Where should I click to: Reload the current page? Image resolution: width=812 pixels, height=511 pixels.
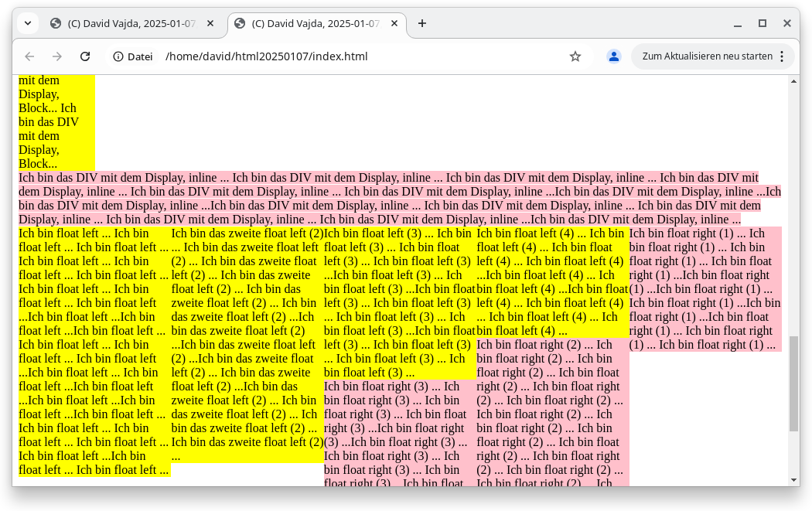[85, 56]
